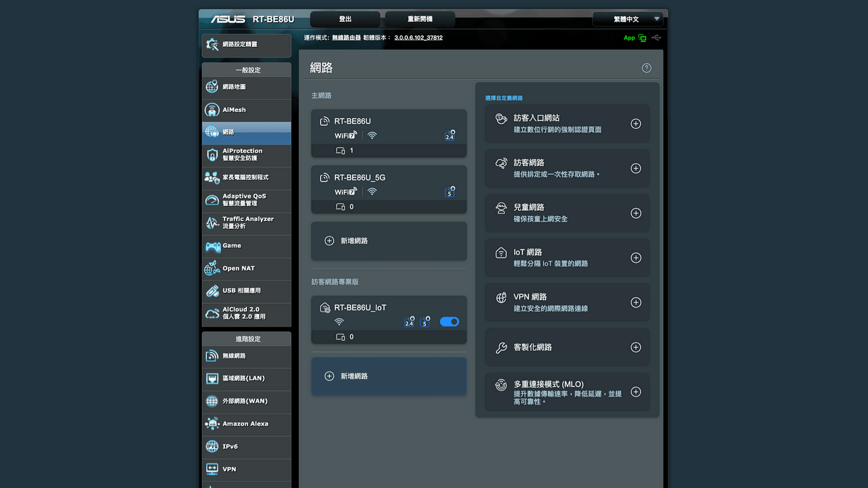Viewport: 868px width, 488px height.
Task: Toggle the RT-BE86U_IoT network switch
Action: point(450,322)
